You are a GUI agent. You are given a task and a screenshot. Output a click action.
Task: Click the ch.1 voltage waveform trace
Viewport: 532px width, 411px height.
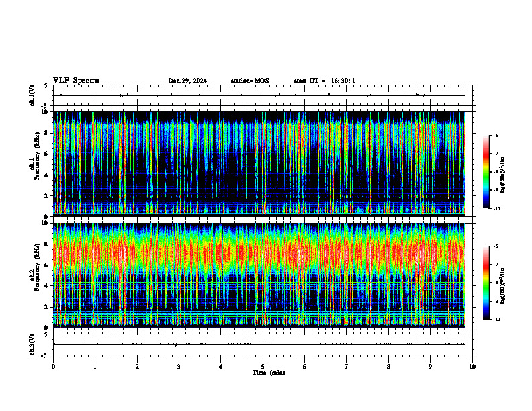tap(259, 95)
